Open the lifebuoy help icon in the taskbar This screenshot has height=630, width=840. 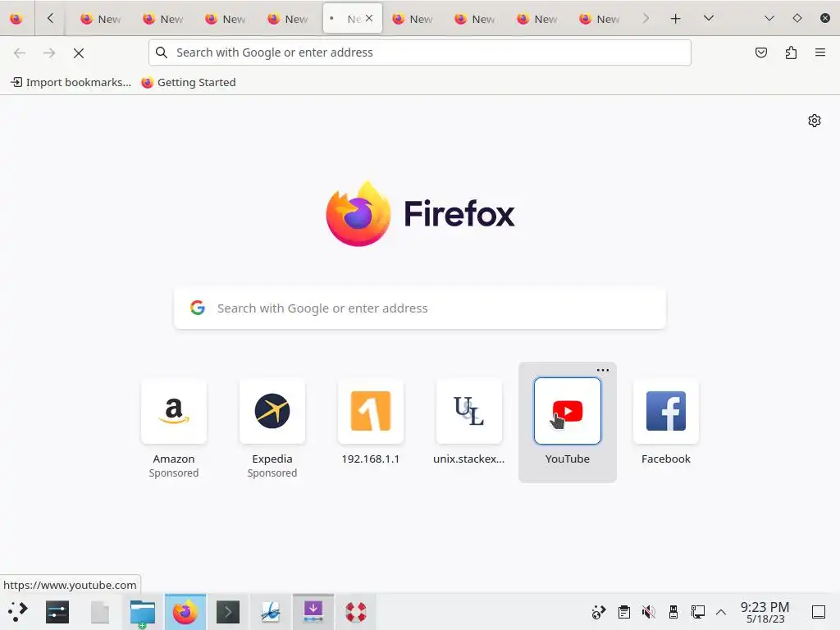pos(356,612)
